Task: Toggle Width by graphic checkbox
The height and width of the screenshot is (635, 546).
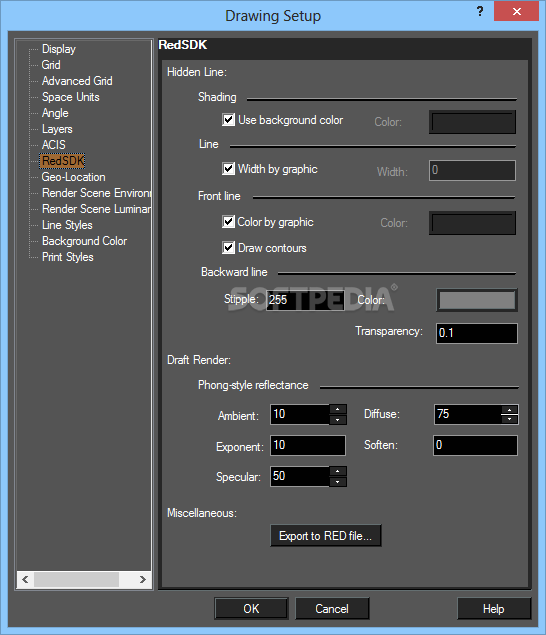Action: [x=228, y=169]
